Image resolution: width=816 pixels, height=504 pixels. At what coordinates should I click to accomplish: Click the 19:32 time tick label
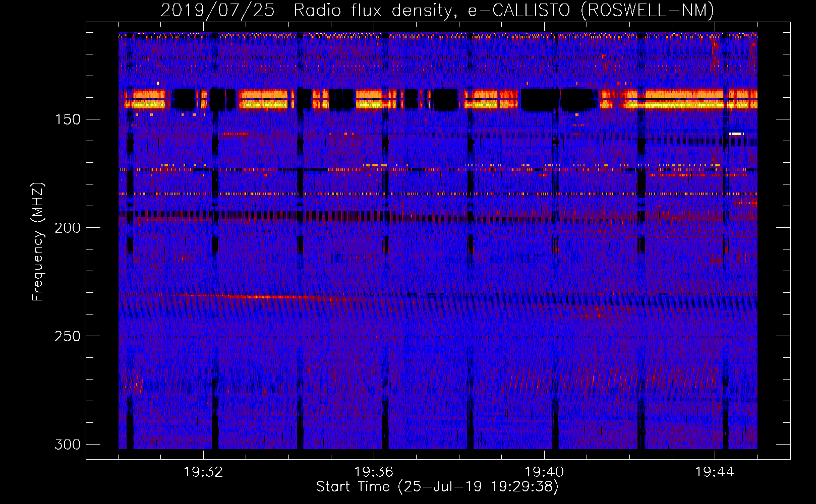203,472
